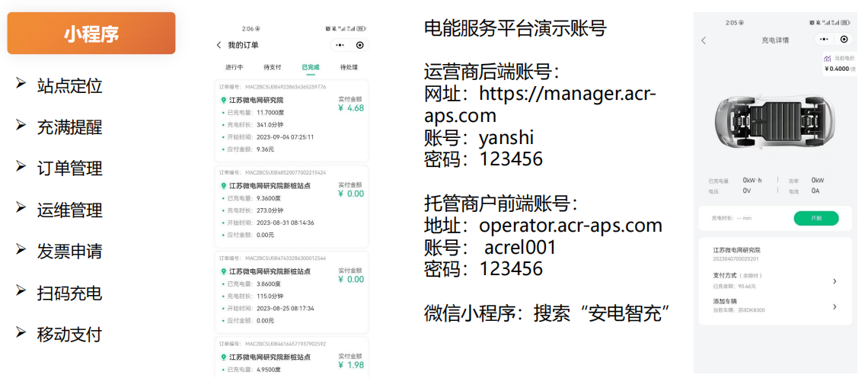This screenshot has height=388, width=868.
Task: Expand 支付方式 payment option chevron
Action: (x=834, y=281)
